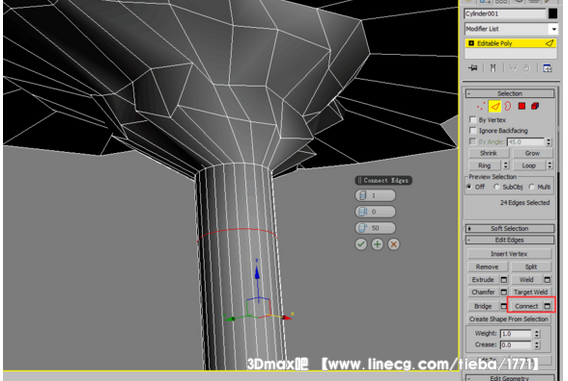Enable the By Vertex checkbox

(x=473, y=119)
